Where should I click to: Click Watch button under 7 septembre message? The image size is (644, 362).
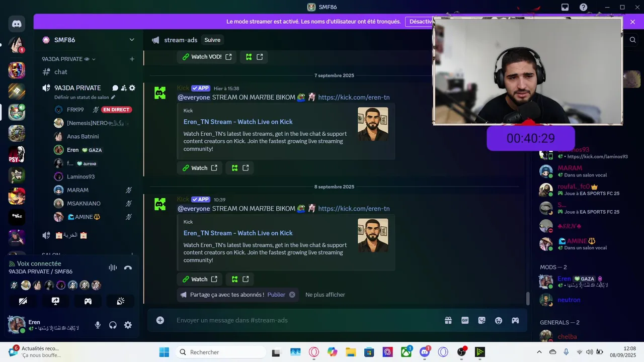(x=200, y=168)
